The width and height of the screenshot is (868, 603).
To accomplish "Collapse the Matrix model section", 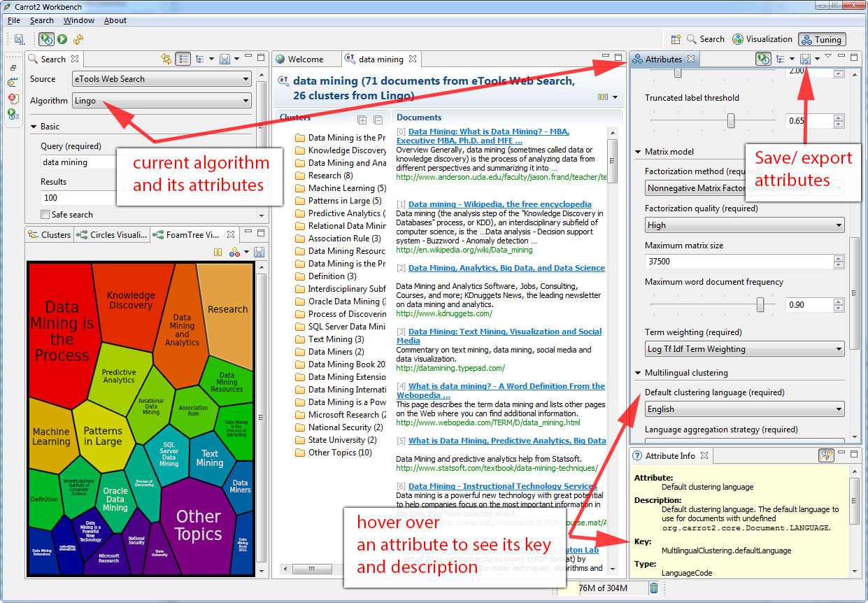I will pos(638,152).
